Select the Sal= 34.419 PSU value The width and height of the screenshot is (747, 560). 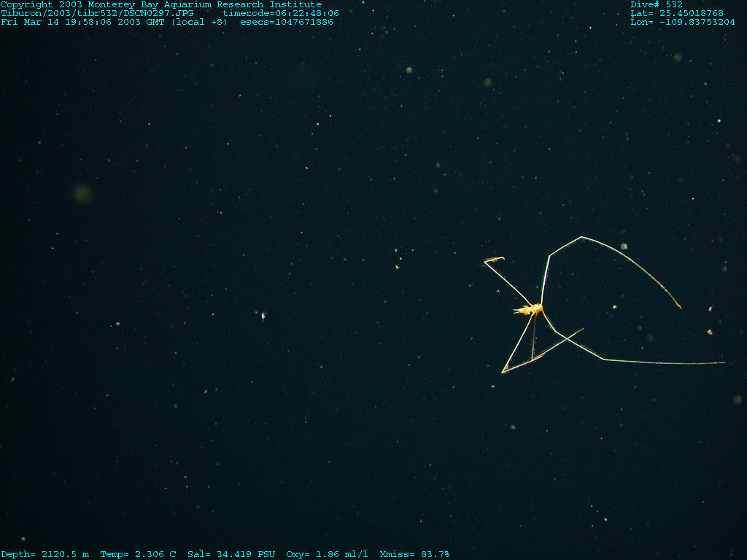click(x=231, y=554)
